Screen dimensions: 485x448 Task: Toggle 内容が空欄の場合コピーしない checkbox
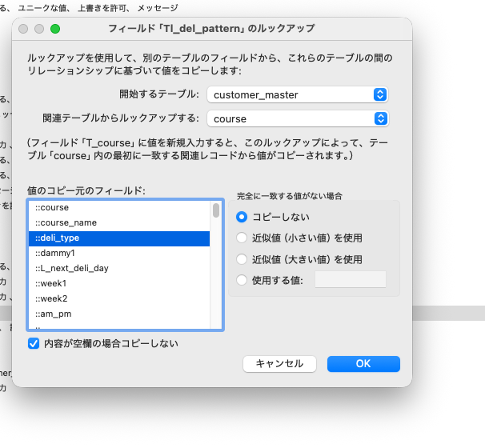coord(34,343)
